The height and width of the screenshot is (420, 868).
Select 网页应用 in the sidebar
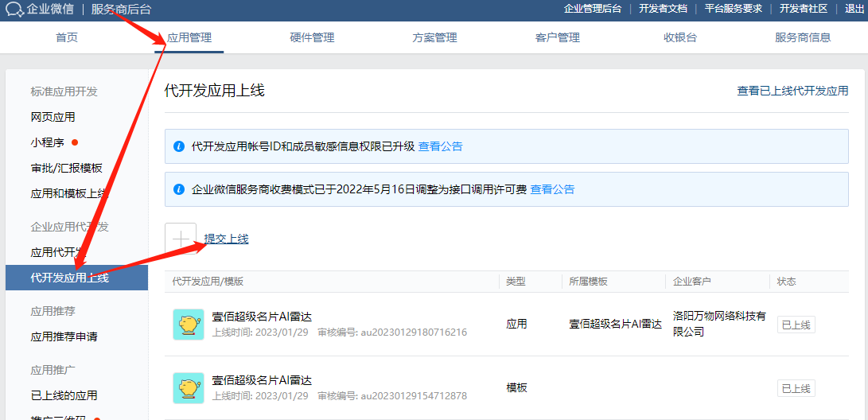pos(53,117)
